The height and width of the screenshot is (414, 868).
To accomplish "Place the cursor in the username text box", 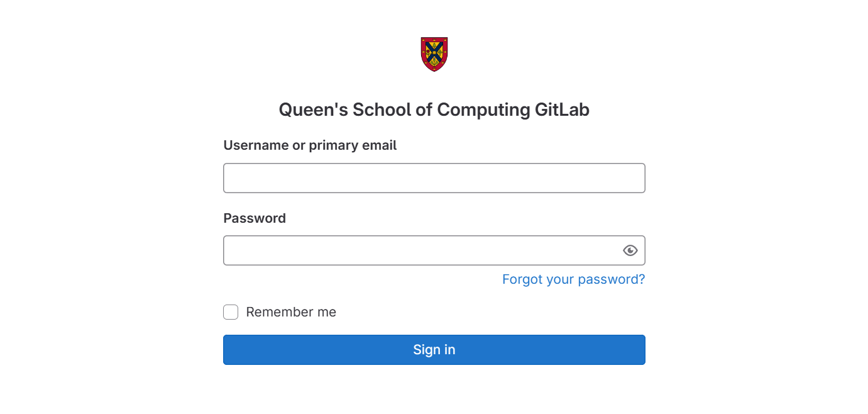I will [x=434, y=178].
